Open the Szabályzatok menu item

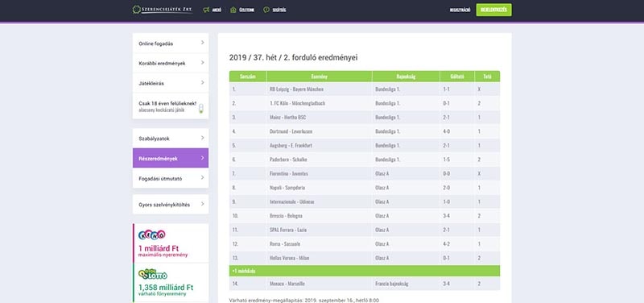click(x=171, y=139)
